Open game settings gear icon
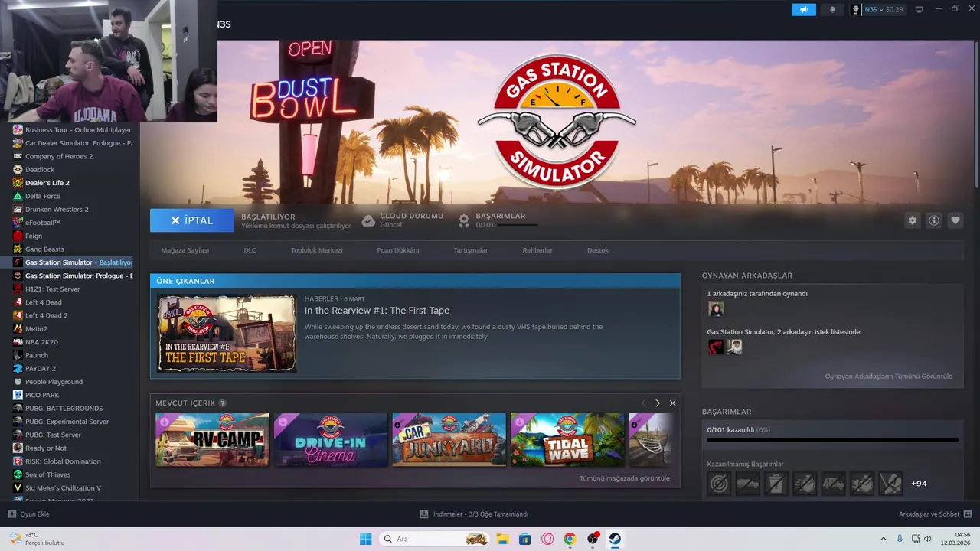Screen dimensions: 980x551 913,220
